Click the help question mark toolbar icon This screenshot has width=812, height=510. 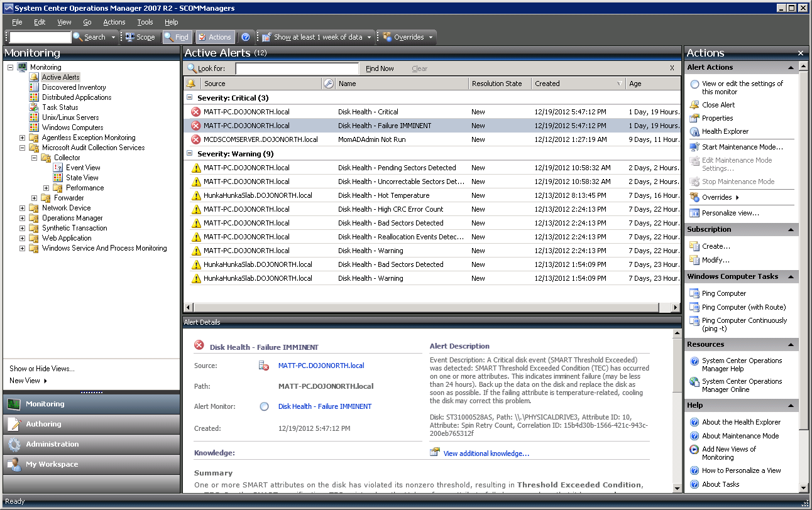(x=246, y=37)
